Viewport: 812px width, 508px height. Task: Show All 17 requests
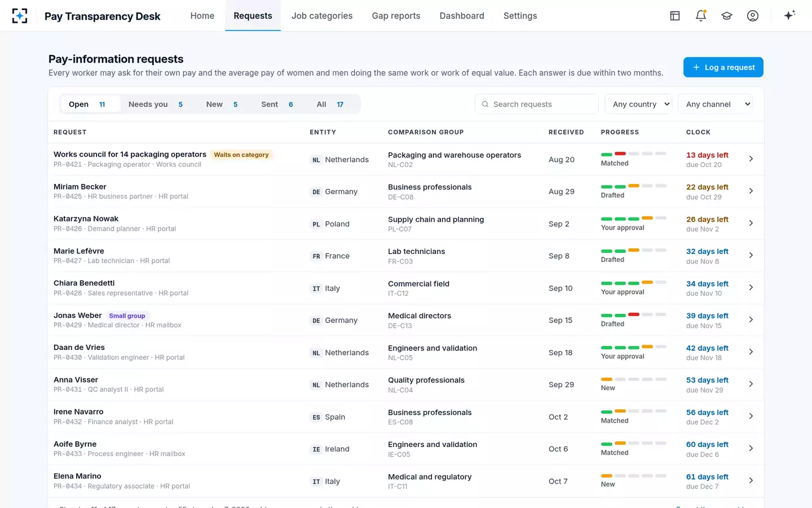click(330, 104)
